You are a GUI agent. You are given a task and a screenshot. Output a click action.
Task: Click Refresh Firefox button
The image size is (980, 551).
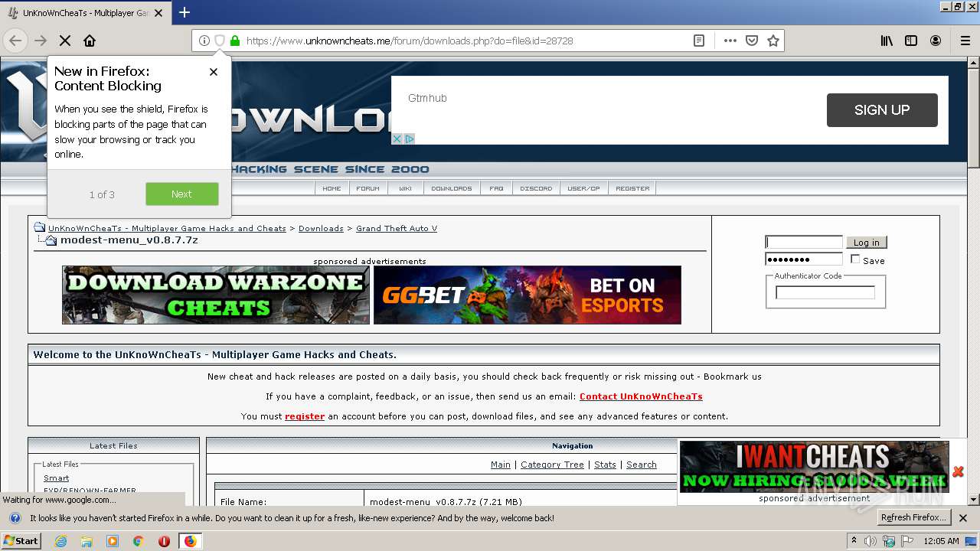(x=913, y=518)
